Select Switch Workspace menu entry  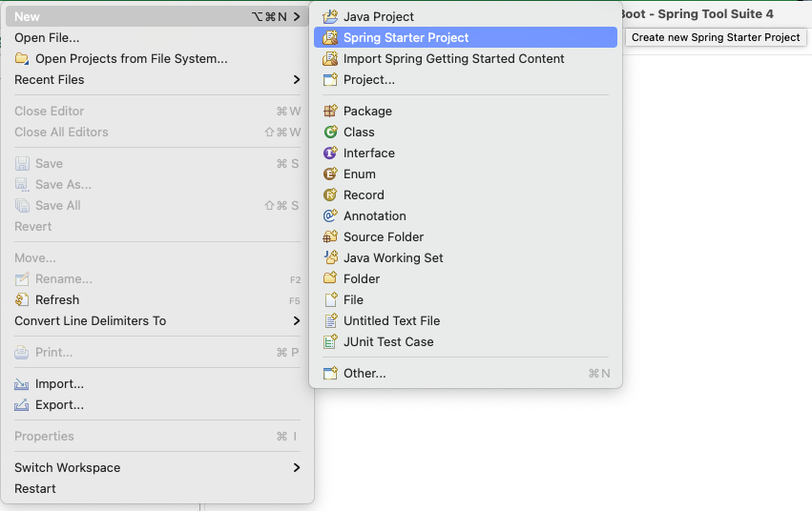tap(157, 467)
